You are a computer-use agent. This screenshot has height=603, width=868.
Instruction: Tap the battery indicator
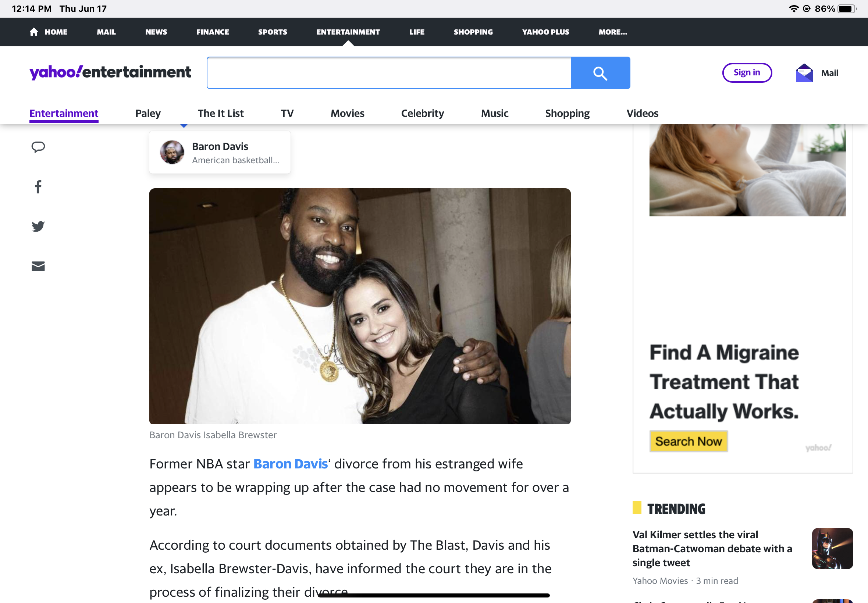pyautogui.click(x=847, y=9)
